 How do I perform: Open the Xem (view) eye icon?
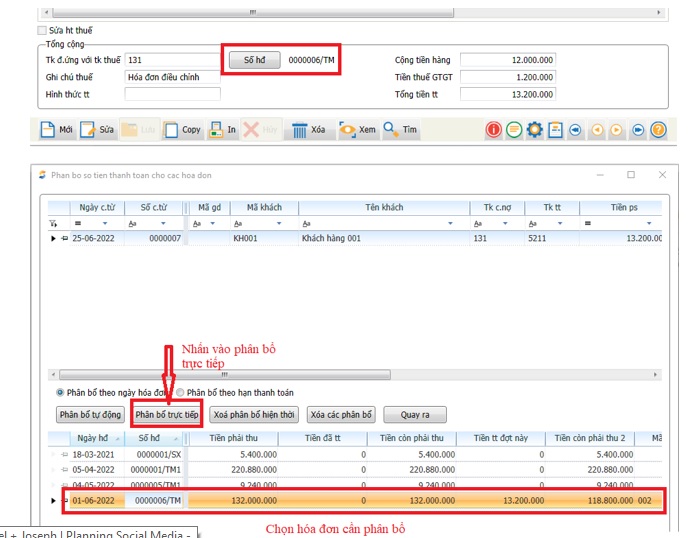(347, 130)
